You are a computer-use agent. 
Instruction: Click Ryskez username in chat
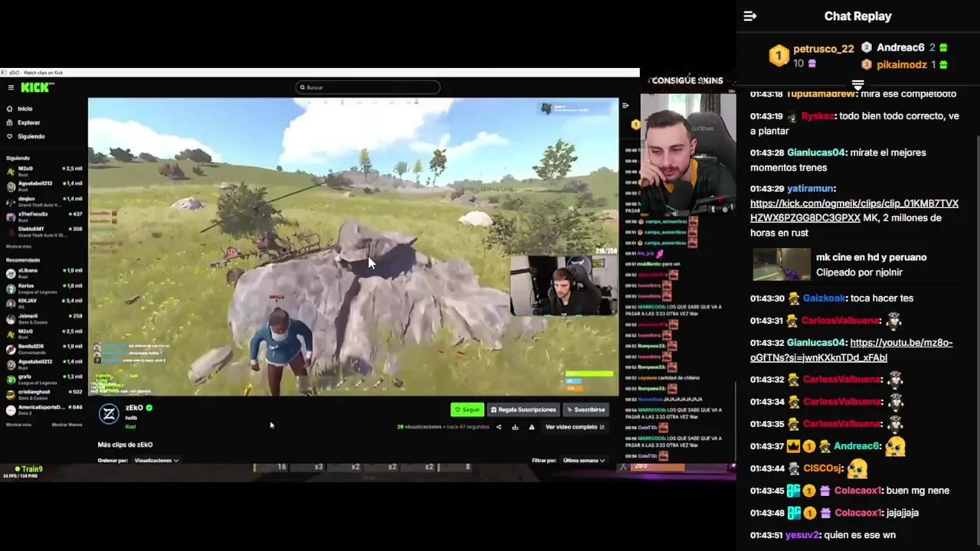817,116
